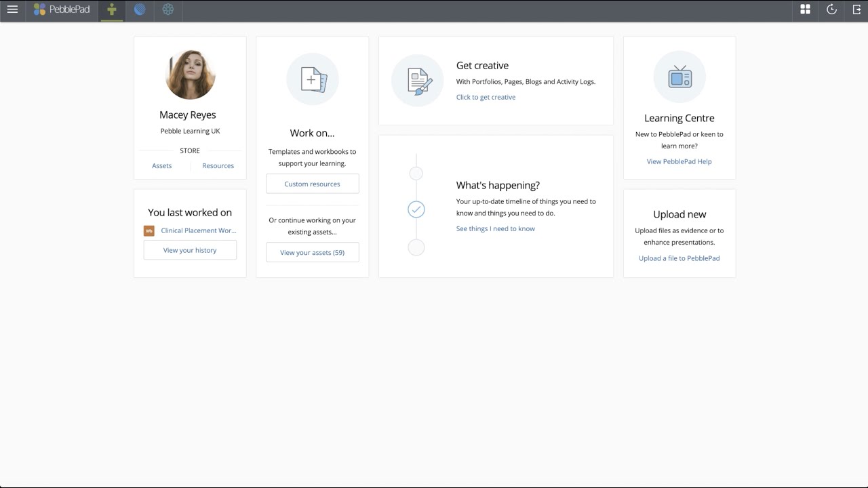Viewport: 868px width, 488px height.
Task: Open the grid apps icon
Action: [x=806, y=9]
